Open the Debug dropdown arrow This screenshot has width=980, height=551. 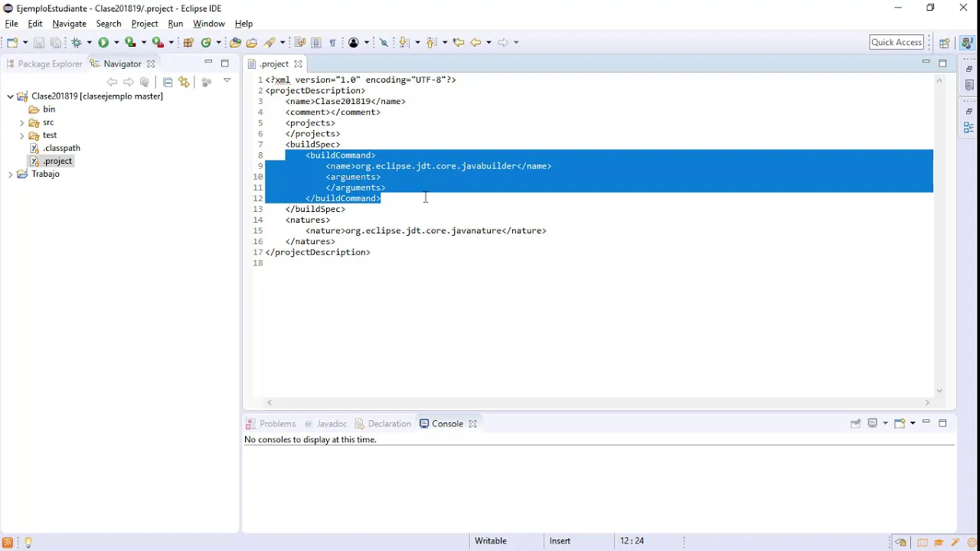coord(89,43)
